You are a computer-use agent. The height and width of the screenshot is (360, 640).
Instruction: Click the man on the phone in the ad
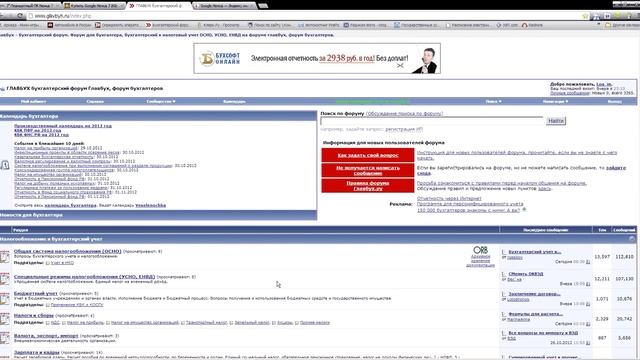point(426,60)
